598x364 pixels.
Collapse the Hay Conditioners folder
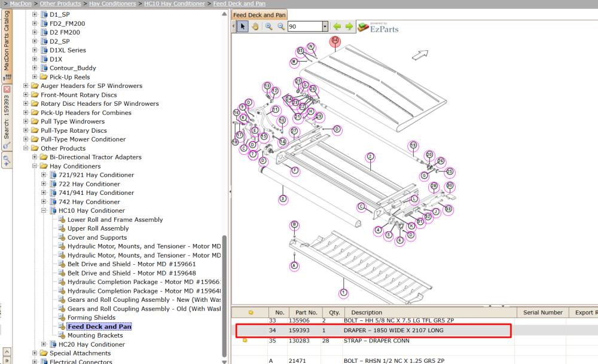pos(35,166)
